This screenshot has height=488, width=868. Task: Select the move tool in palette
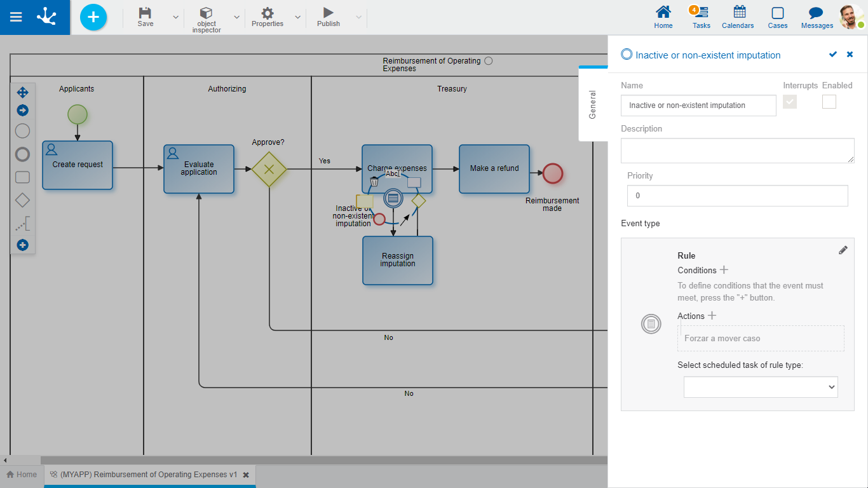click(x=22, y=93)
